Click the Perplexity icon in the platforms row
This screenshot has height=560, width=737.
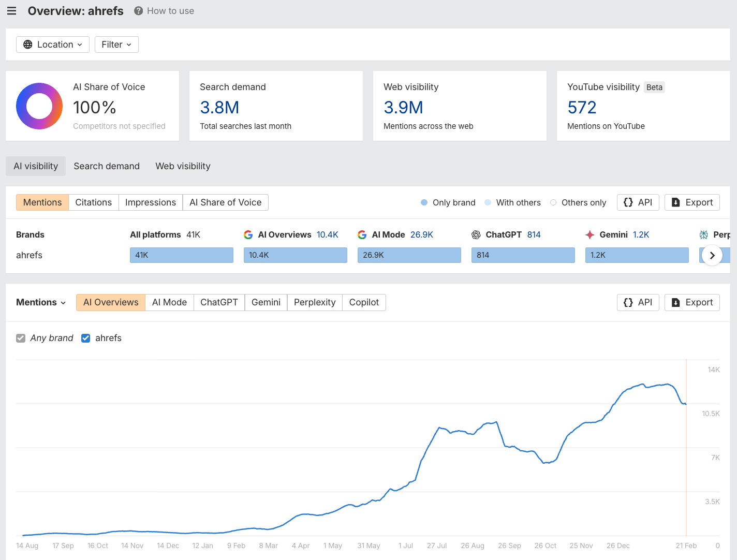(x=704, y=234)
